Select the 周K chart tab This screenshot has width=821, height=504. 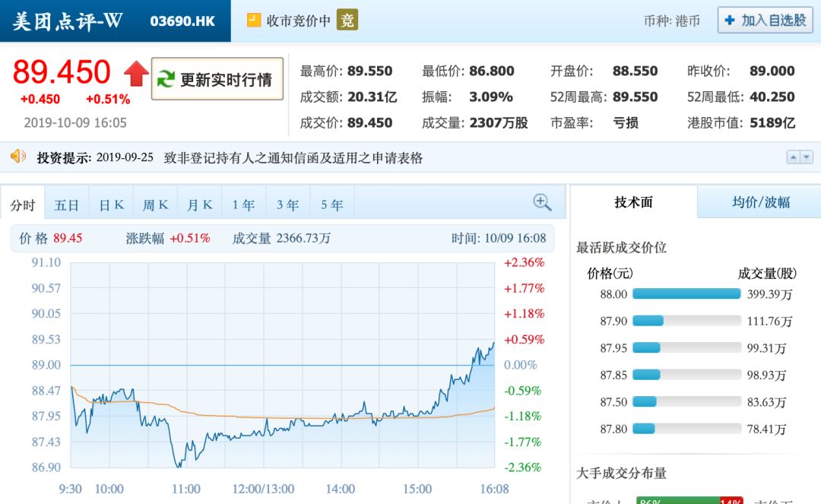(x=155, y=205)
